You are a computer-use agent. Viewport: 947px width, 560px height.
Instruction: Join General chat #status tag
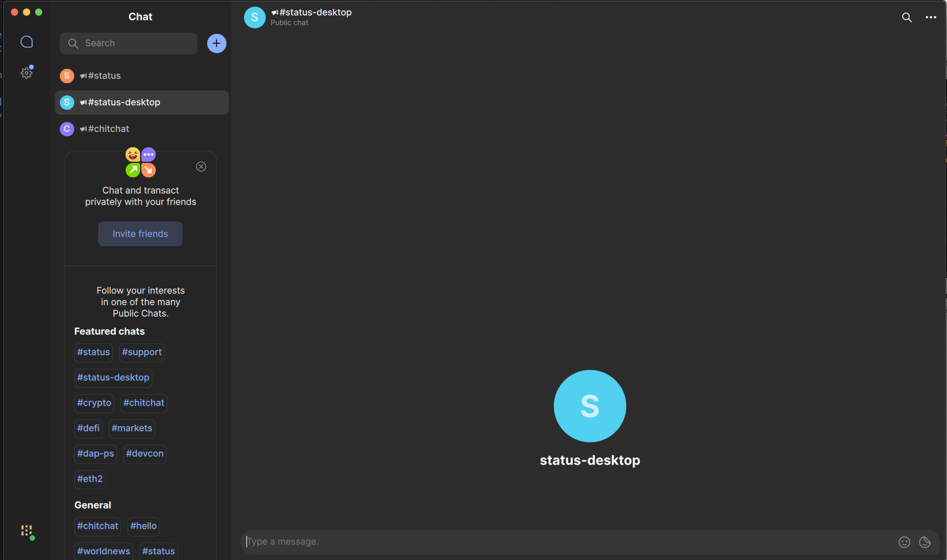point(159,552)
